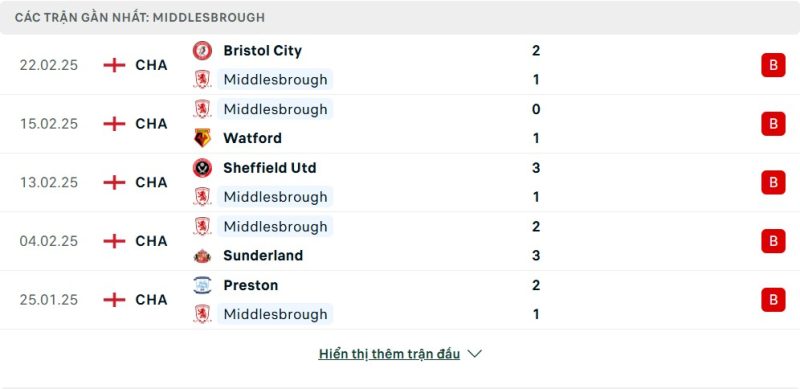Click the Sunderland club crest icon
The width and height of the screenshot is (800, 389).
coord(203,256)
